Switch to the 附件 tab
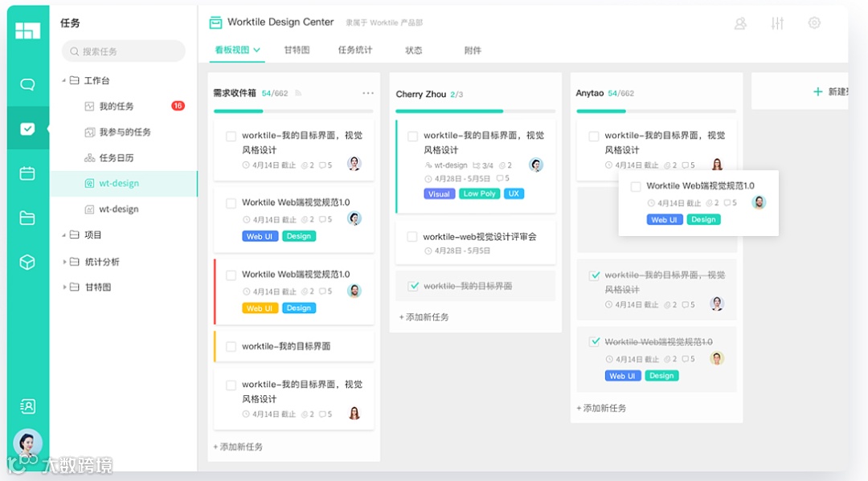The width and height of the screenshot is (868, 481). (x=473, y=51)
